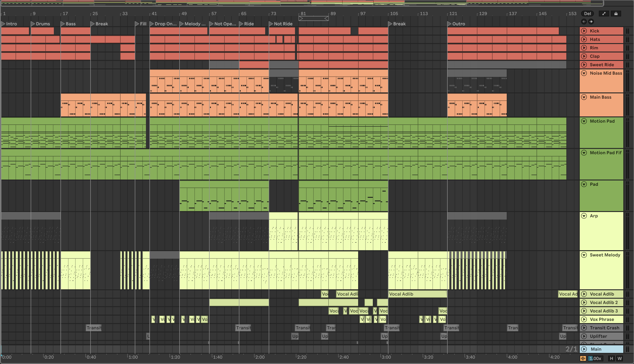Click the Vox Phrase track round icon
Viewport: 634px width, 364px height.
(584, 319)
